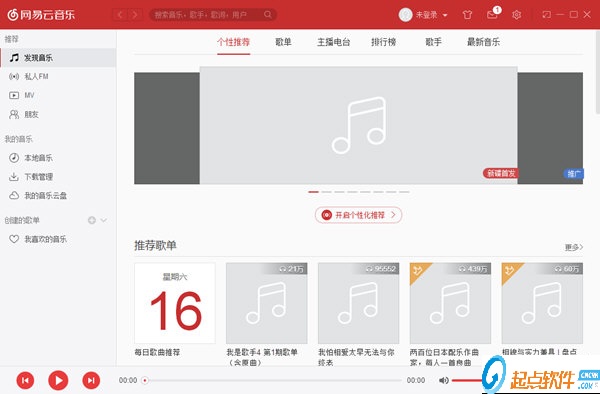Switch to the 排行榜 tab
600x394 pixels.
(383, 42)
